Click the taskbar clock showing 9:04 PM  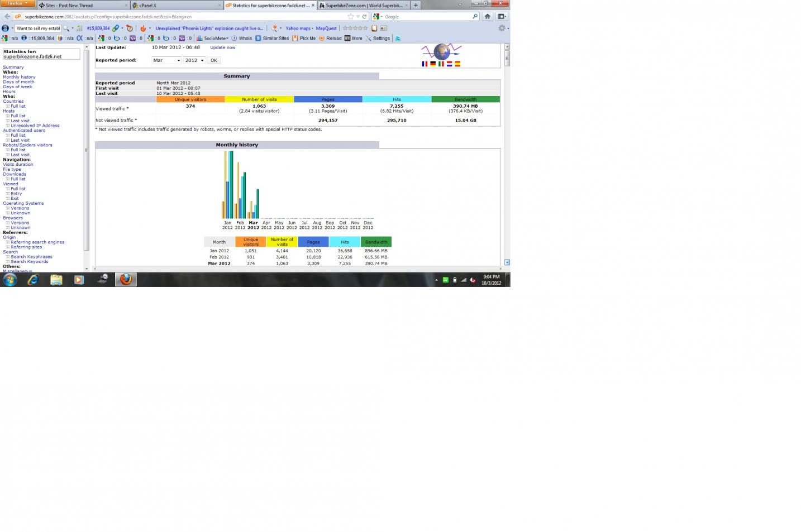coord(492,280)
